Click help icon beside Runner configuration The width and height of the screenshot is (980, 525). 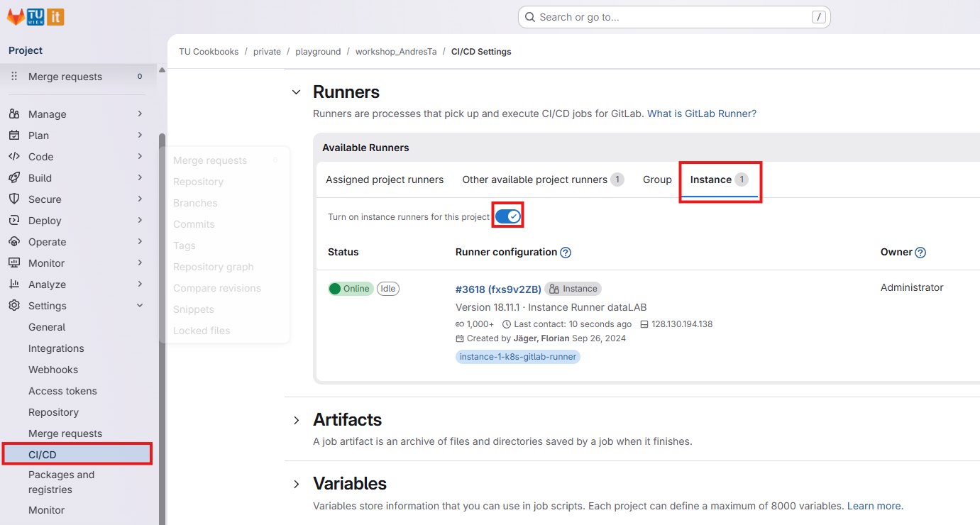tap(566, 253)
